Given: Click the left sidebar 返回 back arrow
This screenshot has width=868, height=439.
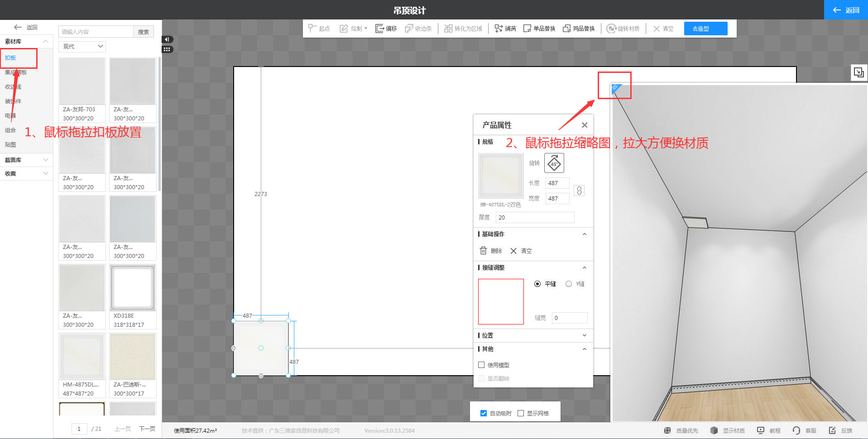Looking at the screenshot, I should (26, 27).
